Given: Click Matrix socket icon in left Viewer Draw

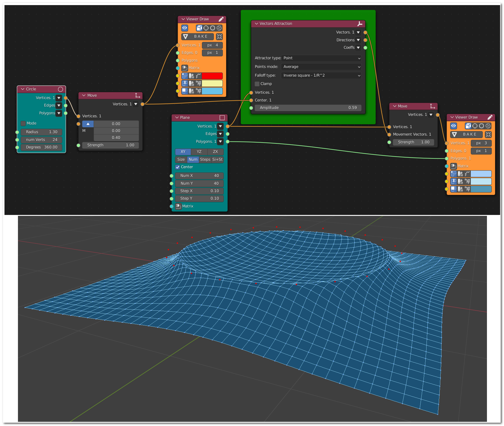Looking at the screenshot, I should coord(185,68).
